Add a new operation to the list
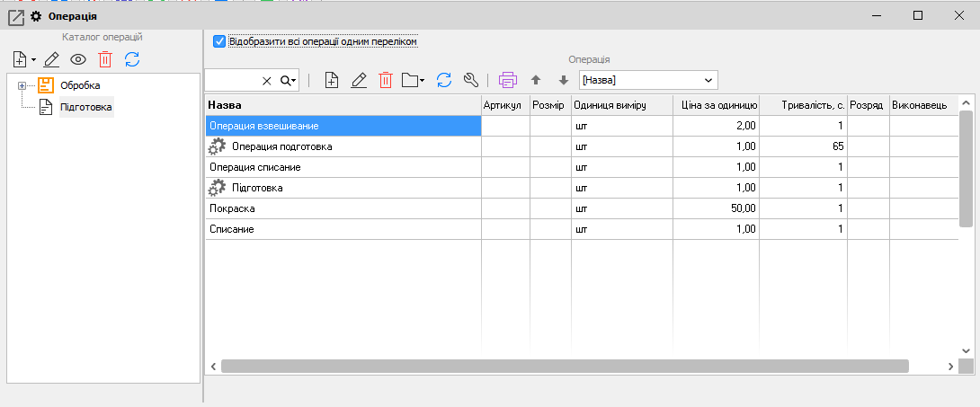The height and width of the screenshot is (407, 980). [x=332, y=80]
